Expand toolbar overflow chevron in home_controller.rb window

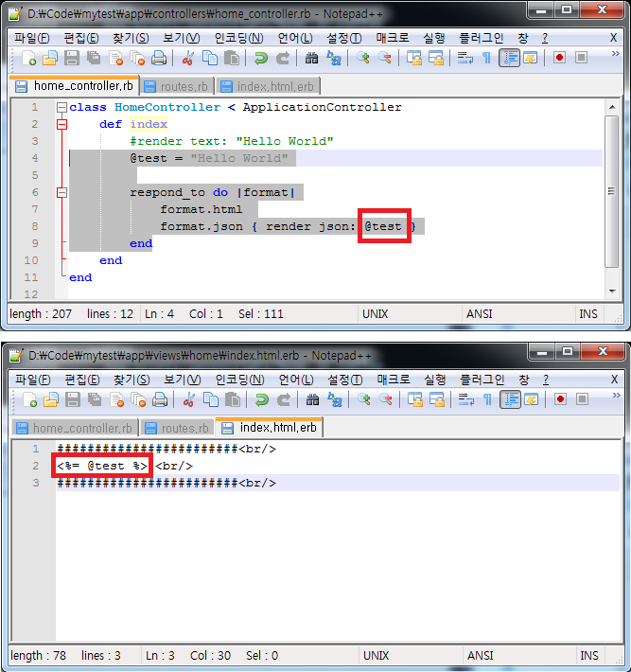tap(616, 54)
